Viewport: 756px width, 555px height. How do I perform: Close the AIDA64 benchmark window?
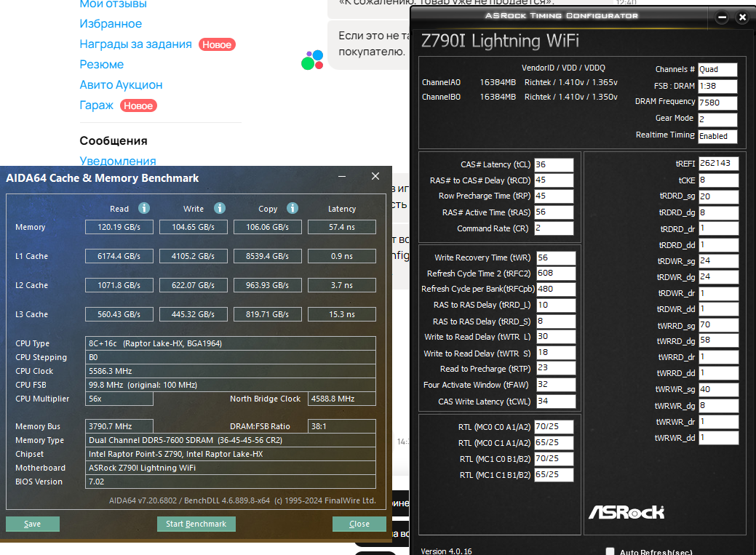(375, 177)
